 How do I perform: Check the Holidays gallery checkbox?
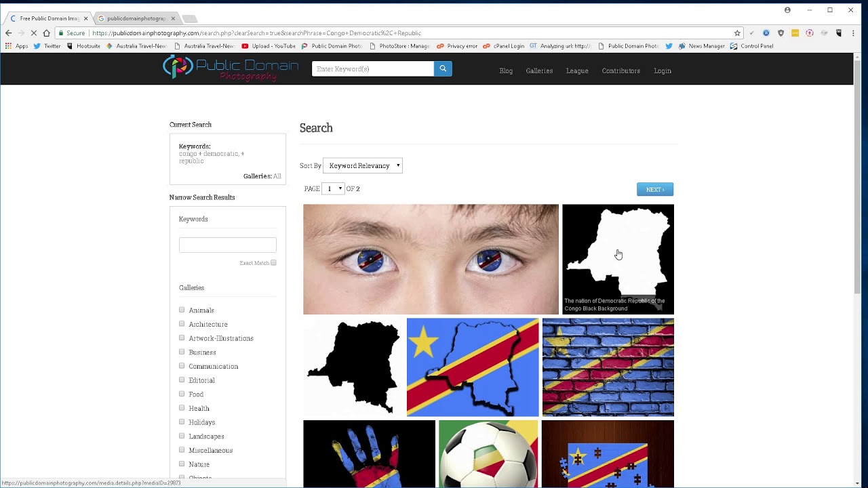182,422
